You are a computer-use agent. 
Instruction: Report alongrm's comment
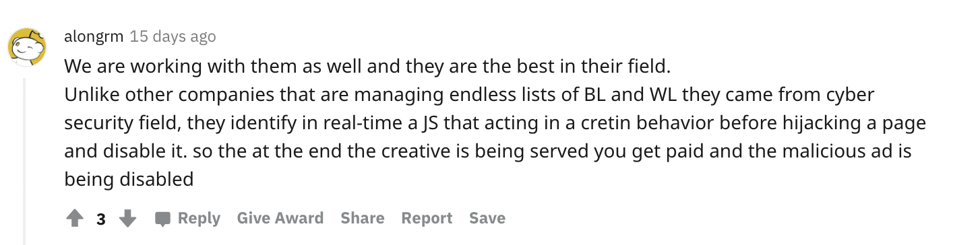pyautogui.click(x=427, y=218)
